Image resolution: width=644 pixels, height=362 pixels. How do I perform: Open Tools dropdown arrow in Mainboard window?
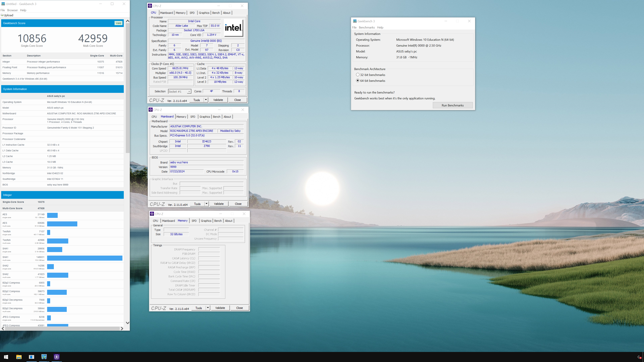tap(206, 204)
